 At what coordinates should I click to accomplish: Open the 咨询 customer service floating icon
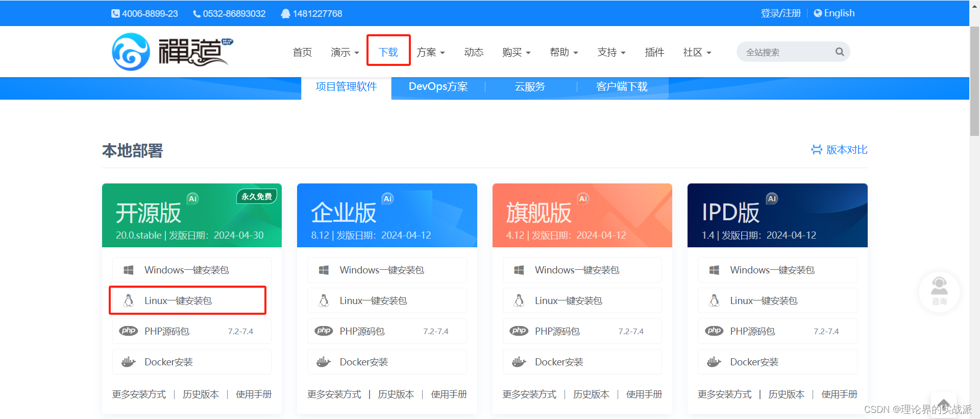click(x=939, y=291)
